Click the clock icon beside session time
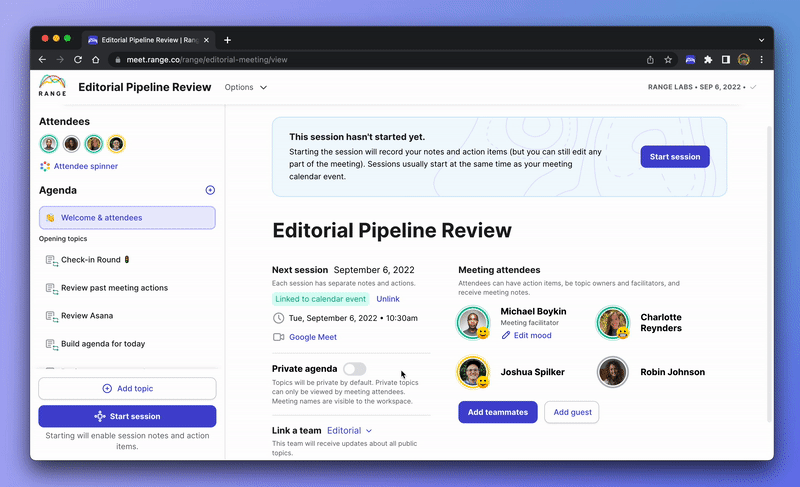800x487 pixels. pos(279,318)
